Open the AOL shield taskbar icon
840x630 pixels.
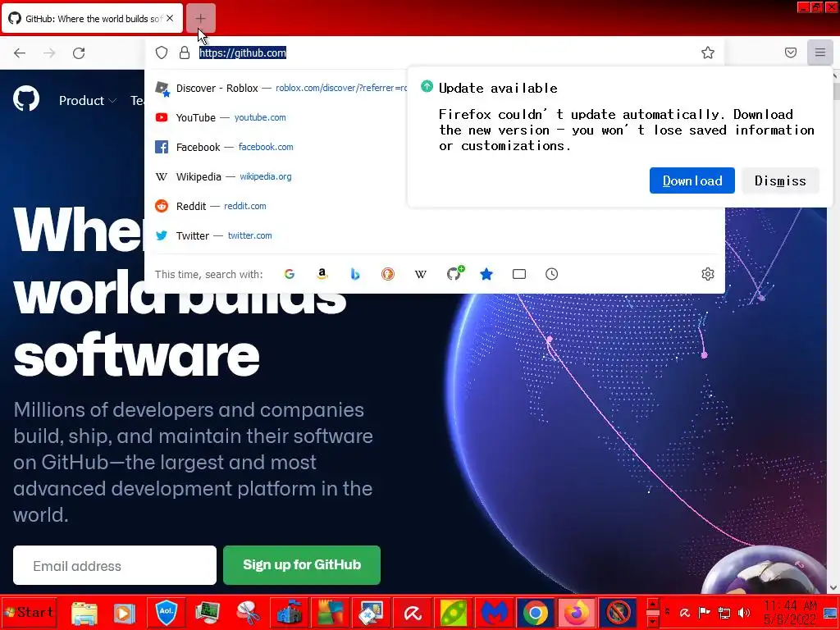(x=166, y=612)
